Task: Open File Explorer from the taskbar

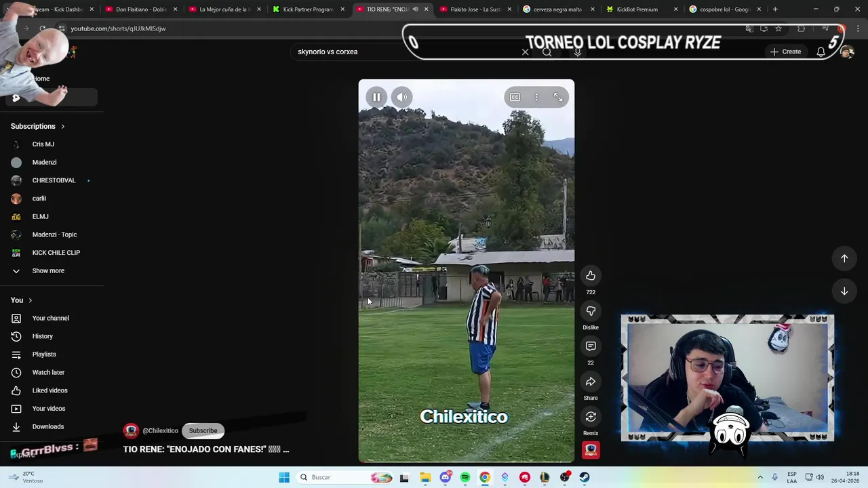Action: click(425, 477)
